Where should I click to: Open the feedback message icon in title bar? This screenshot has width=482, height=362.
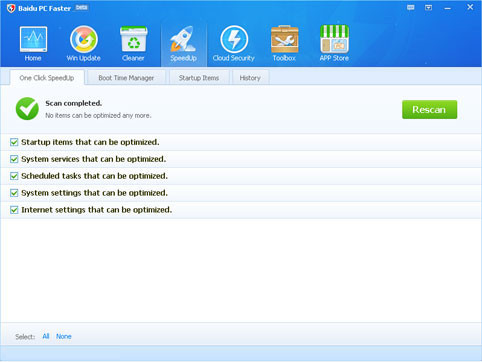[x=411, y=8]
